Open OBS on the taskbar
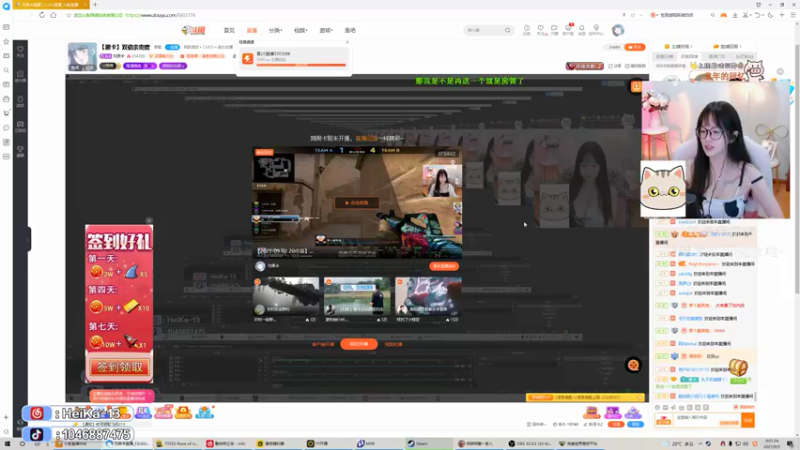The height and width of the screenshot is (450, 800). coord(531,443)
